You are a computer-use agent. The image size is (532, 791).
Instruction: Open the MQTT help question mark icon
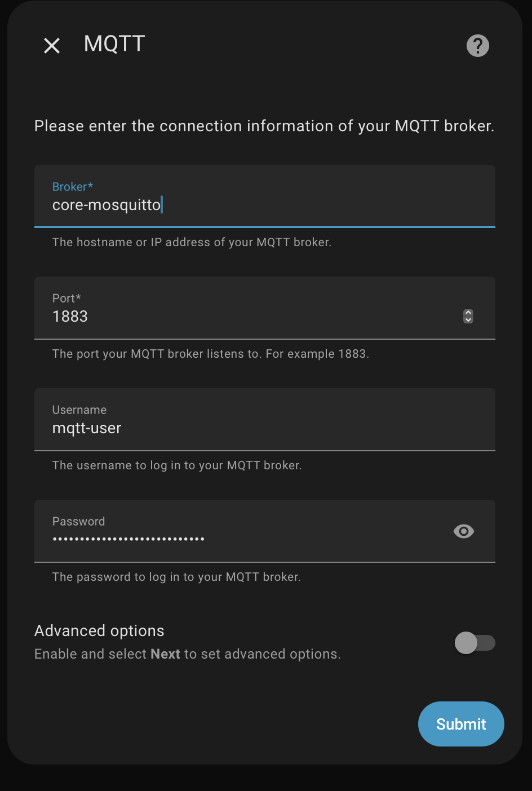pos(477,46)
